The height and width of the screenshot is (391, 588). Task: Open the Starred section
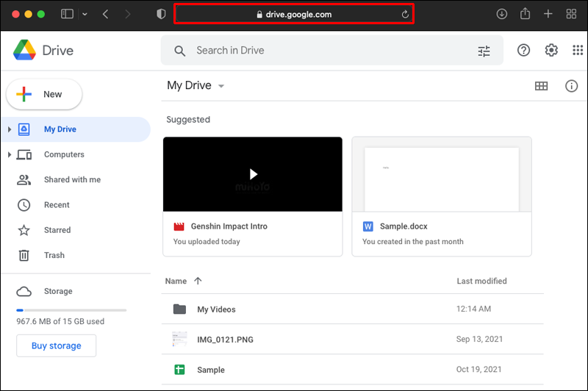57,230
